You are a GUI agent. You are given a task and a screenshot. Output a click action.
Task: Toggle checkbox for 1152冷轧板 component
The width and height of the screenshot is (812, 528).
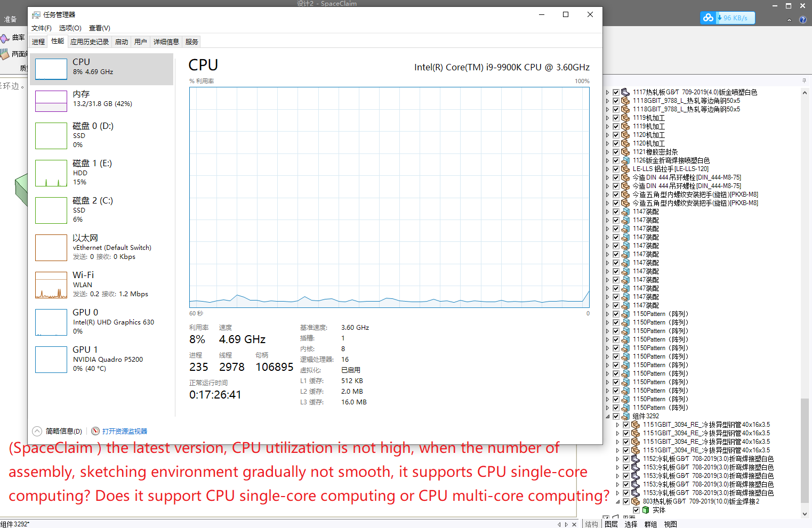point(626,459)
